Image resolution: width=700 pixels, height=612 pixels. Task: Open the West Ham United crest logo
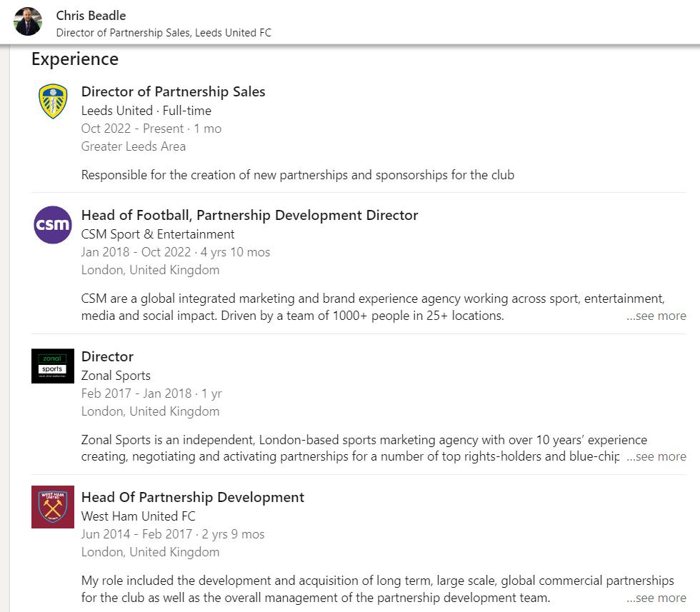point(53,506)
